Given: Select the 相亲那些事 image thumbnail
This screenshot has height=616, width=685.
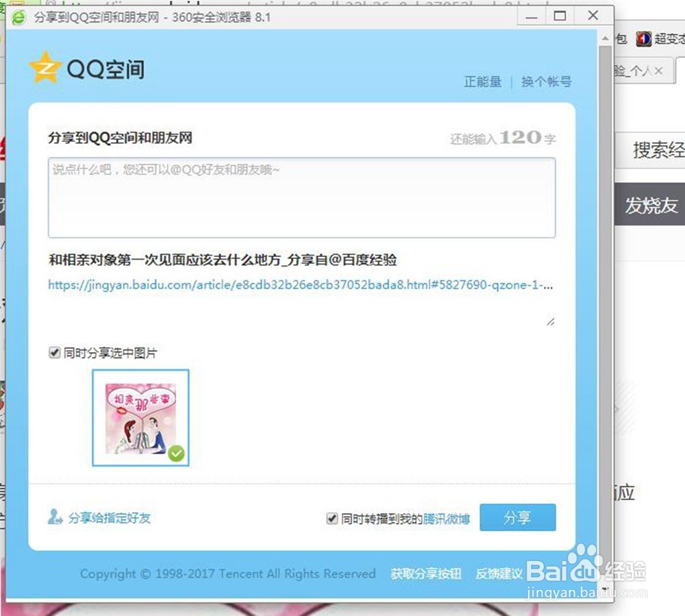Looking at the screenshot, I should 140,418.
